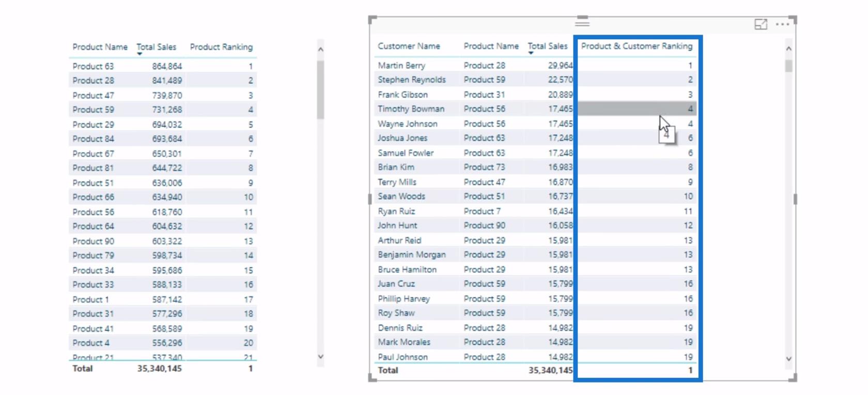Select customer John Hunt

pyautogui.click(x=397, y=226)
